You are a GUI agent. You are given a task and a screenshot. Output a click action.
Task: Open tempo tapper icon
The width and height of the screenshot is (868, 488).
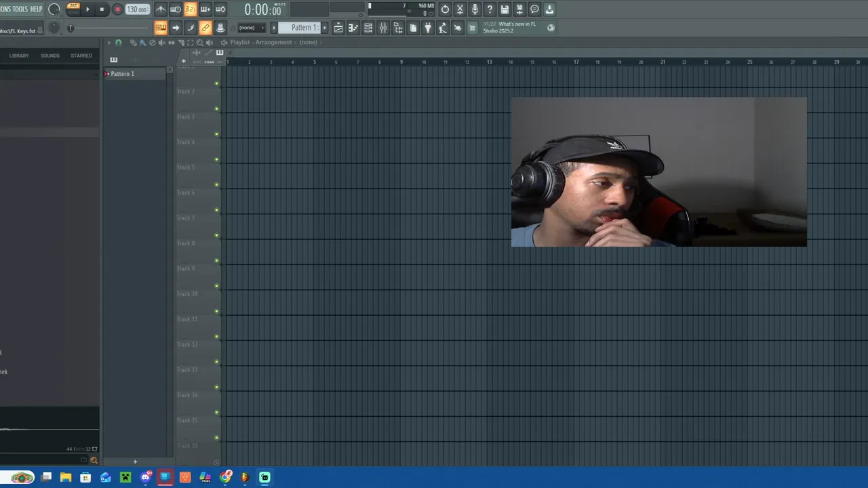[x=443, y=28]
